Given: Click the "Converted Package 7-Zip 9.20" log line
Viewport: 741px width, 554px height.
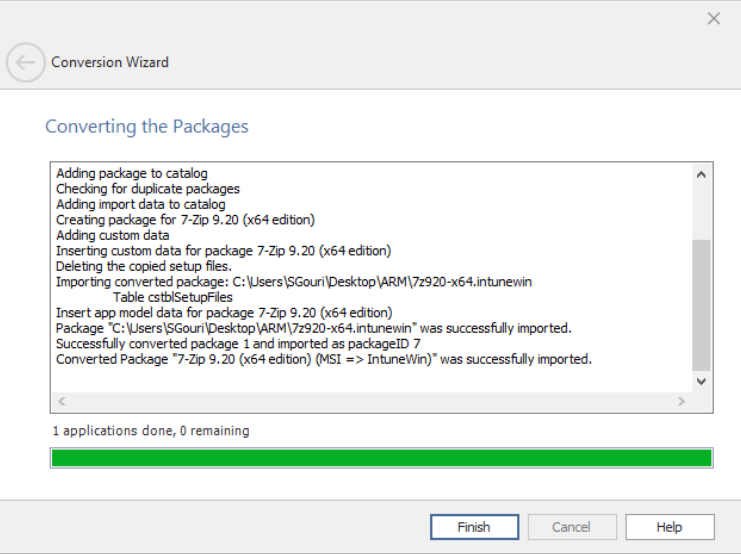Looking at the screenshot, I should point(323,359).
